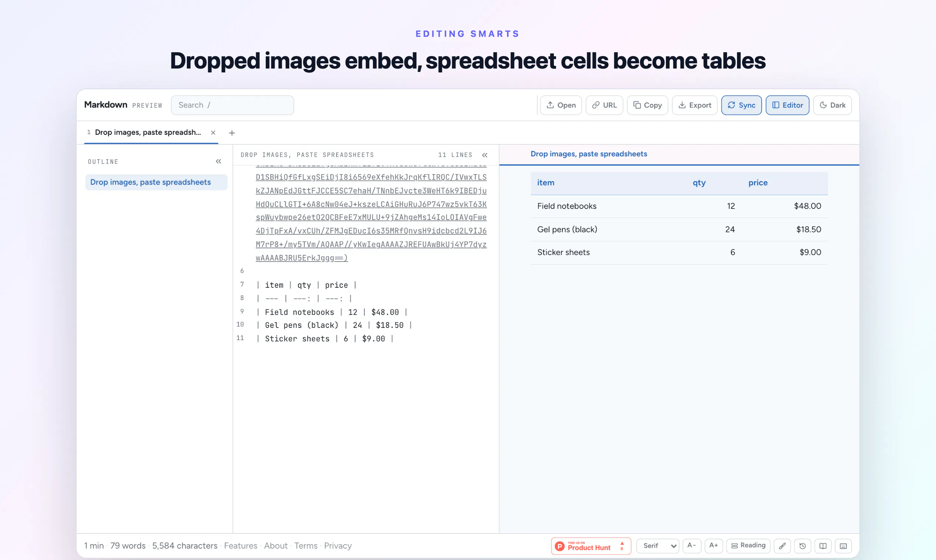
Task: Place cursor on editor line 7 header row
Action: coord(306,285)
